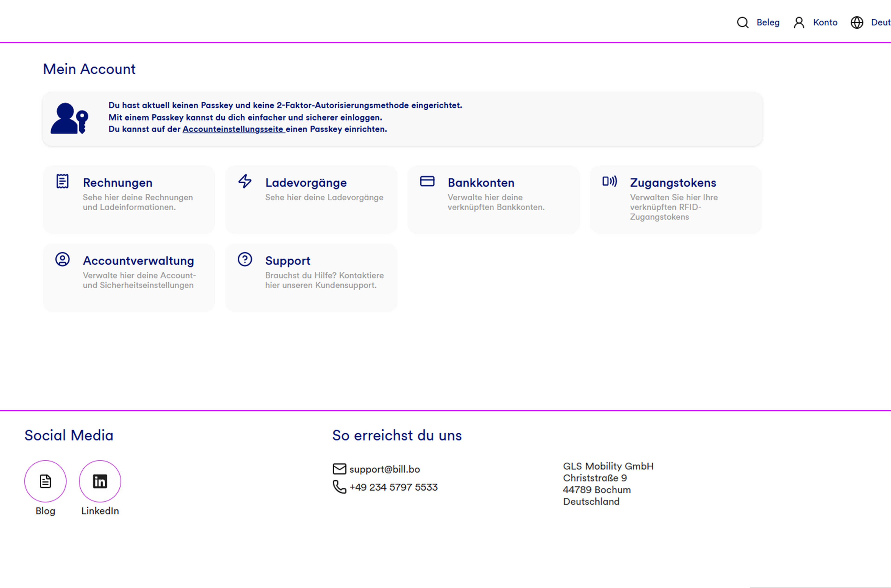891x588 pixels.
Task: Click the LinkedIn label text
Action: point(100,511)
